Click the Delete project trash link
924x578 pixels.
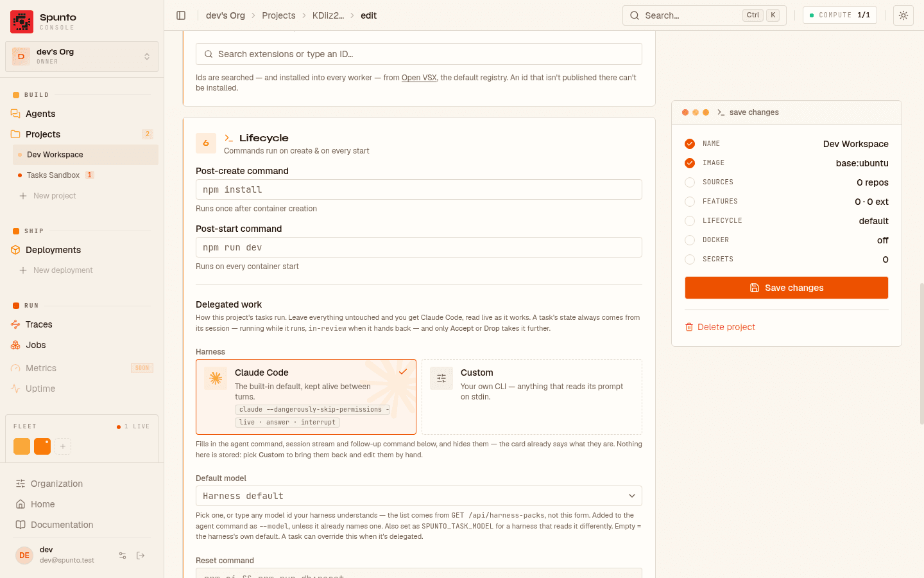coord(720,327)
